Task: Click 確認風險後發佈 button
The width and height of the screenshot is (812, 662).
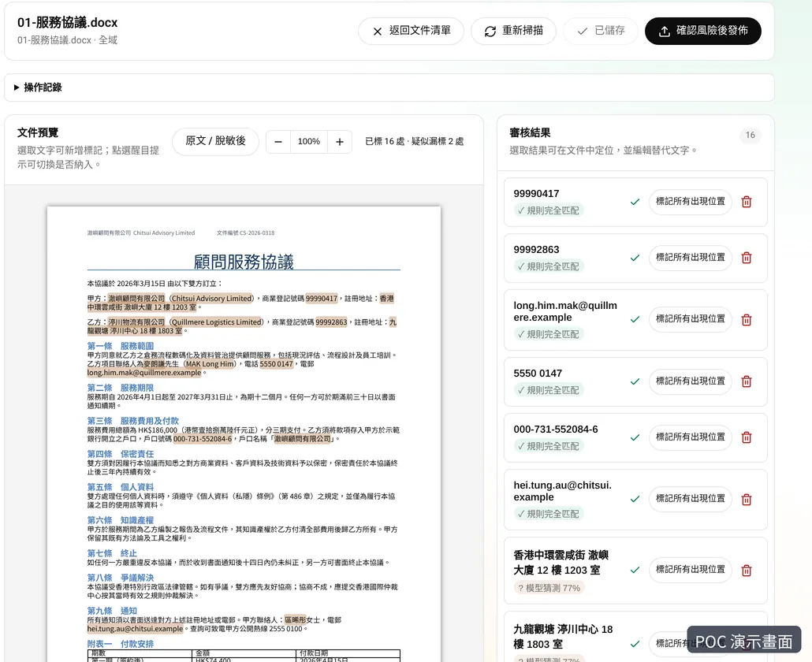Action: pos(703,31)
